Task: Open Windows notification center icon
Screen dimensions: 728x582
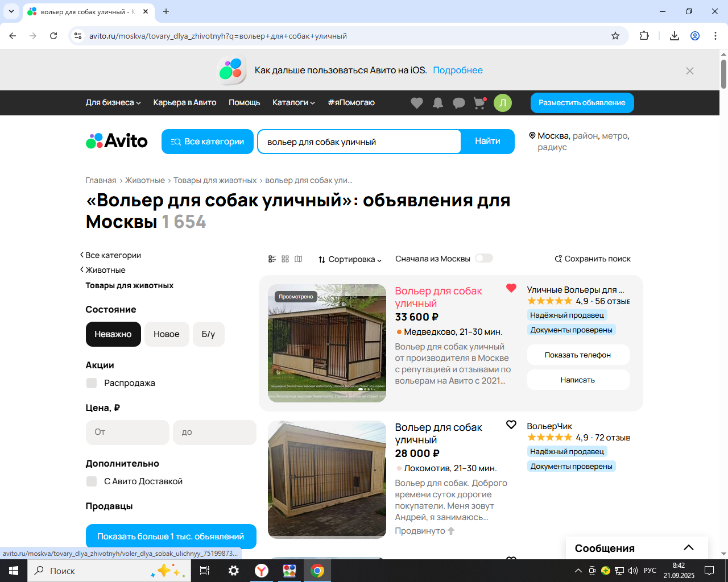Action: tap(709, 571)
